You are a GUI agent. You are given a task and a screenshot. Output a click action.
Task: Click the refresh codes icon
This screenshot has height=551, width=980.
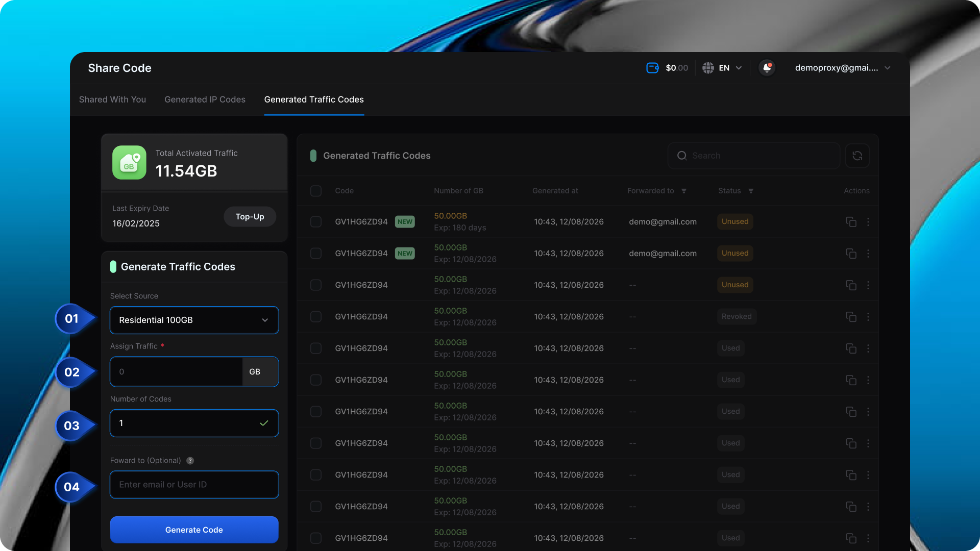coord(857,156)
